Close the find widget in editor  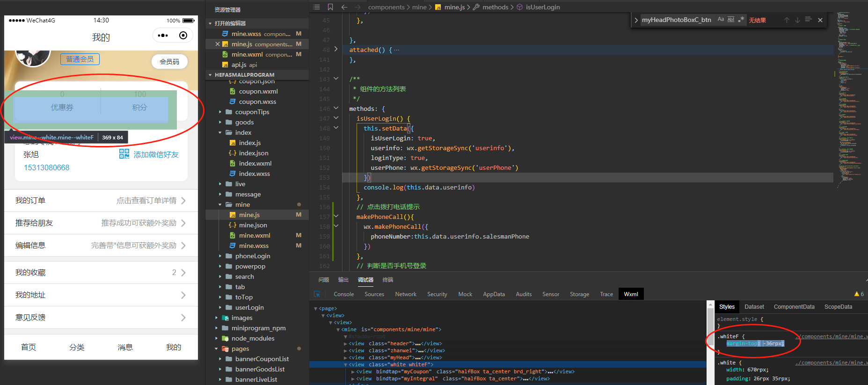(x=820, y=20)
